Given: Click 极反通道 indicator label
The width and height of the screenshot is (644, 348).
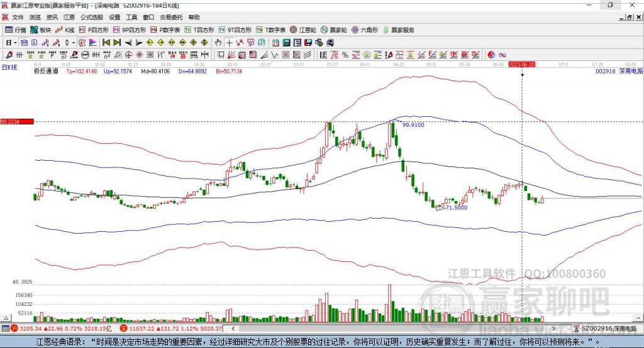Looking at the screenshot, I should click(x=46, y=71).
